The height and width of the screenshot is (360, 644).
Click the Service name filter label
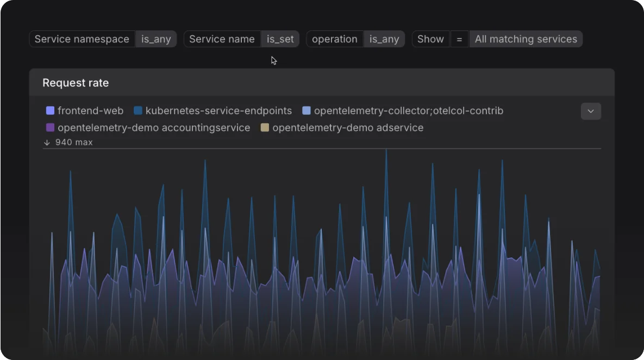pyautogui.click(x=222, y=39)
